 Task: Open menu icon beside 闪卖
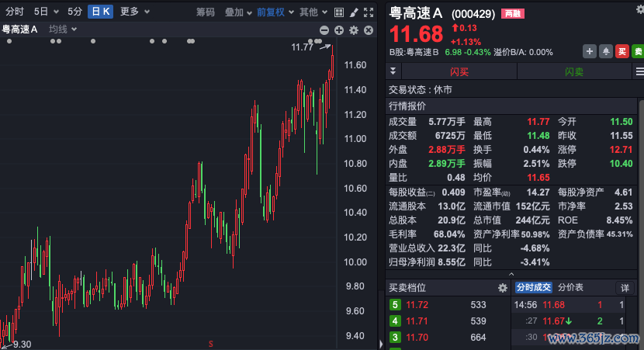tap(639, 71)
